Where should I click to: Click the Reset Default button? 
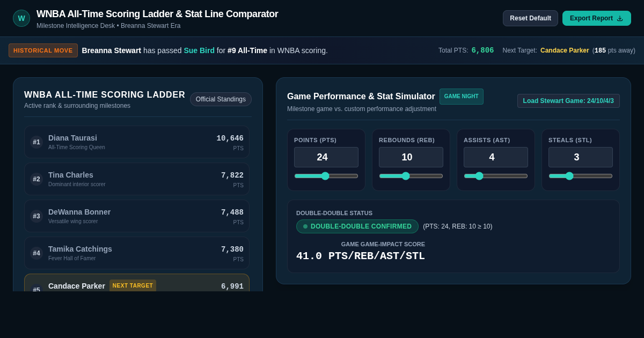[530, 18]
